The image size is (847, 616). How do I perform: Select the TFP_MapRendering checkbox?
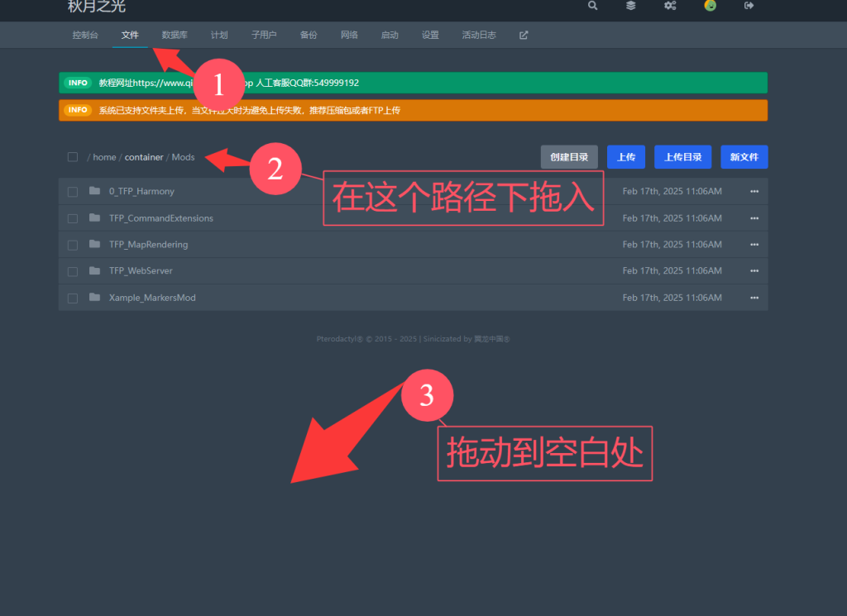[x=73, y=245]
